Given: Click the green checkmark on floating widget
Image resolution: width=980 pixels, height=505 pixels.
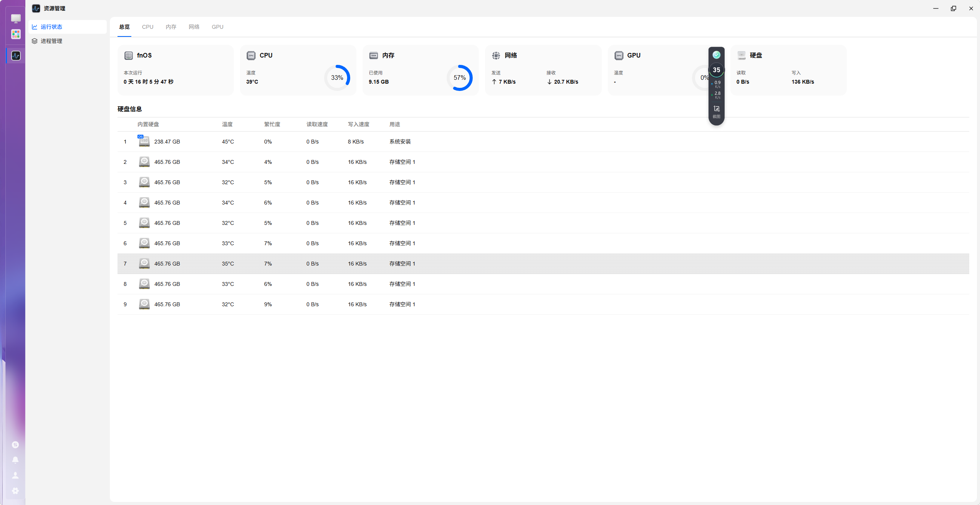Looking at the screenshot, I should [717, 55].
